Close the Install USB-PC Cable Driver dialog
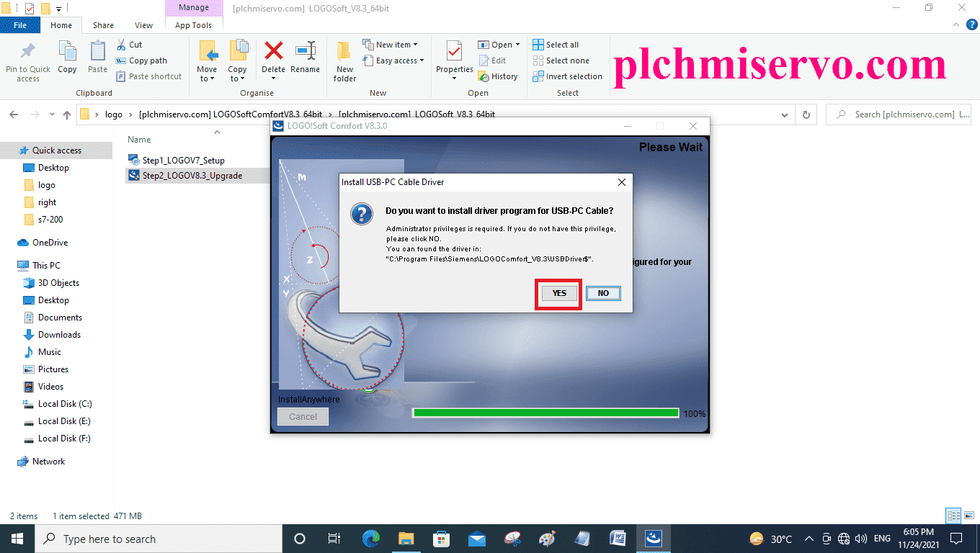 tap(622, 182)
